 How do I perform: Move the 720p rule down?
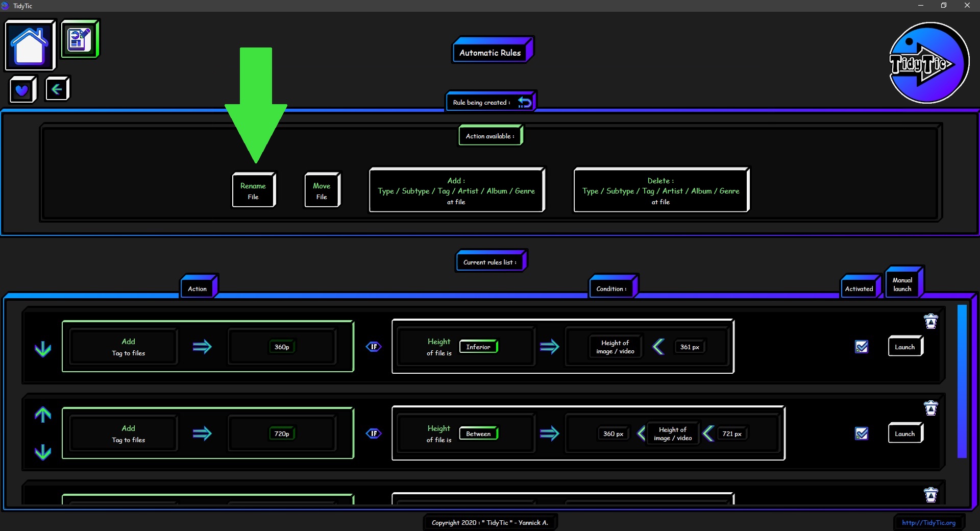(43, 452)
